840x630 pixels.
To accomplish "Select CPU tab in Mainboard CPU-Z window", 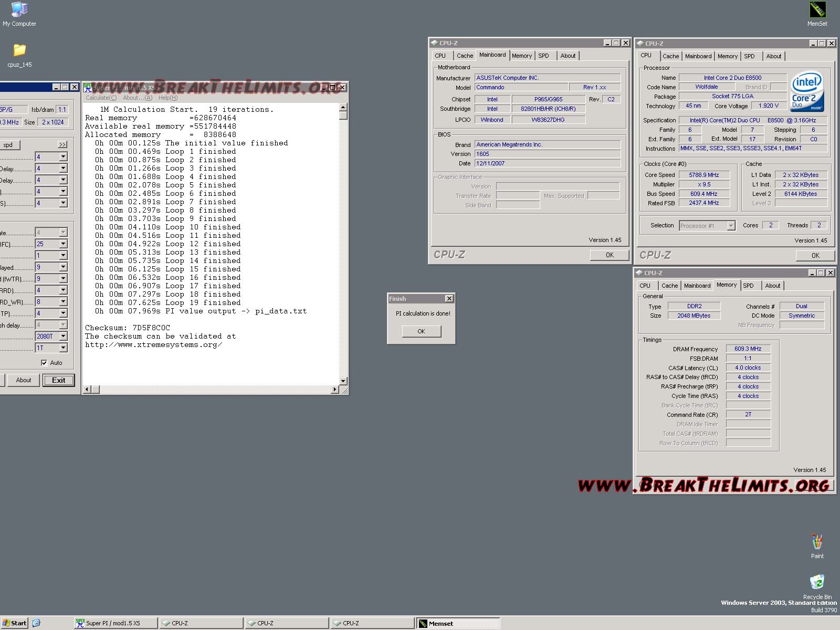I will pyautogui.click(x=440, y=56).
